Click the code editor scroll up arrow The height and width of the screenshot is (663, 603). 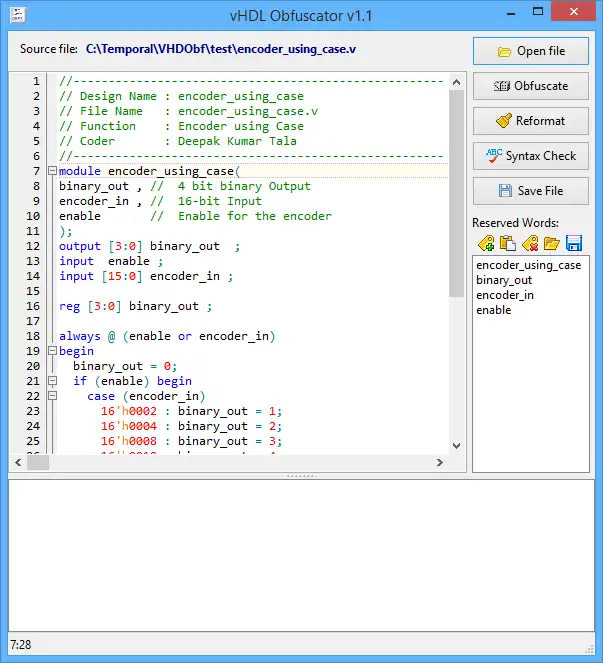456,82
